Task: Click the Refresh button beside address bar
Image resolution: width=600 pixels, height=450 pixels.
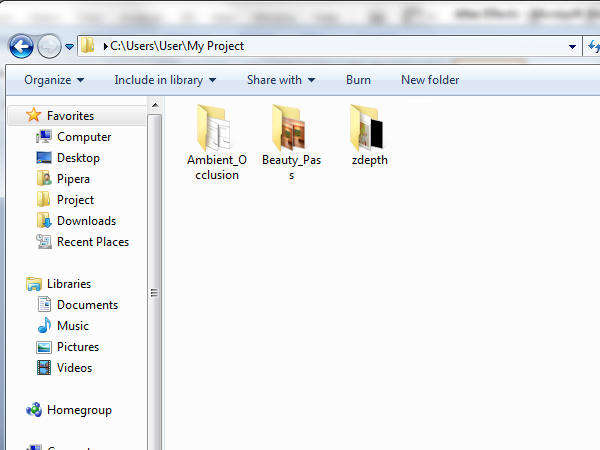Action: [593, 46]
